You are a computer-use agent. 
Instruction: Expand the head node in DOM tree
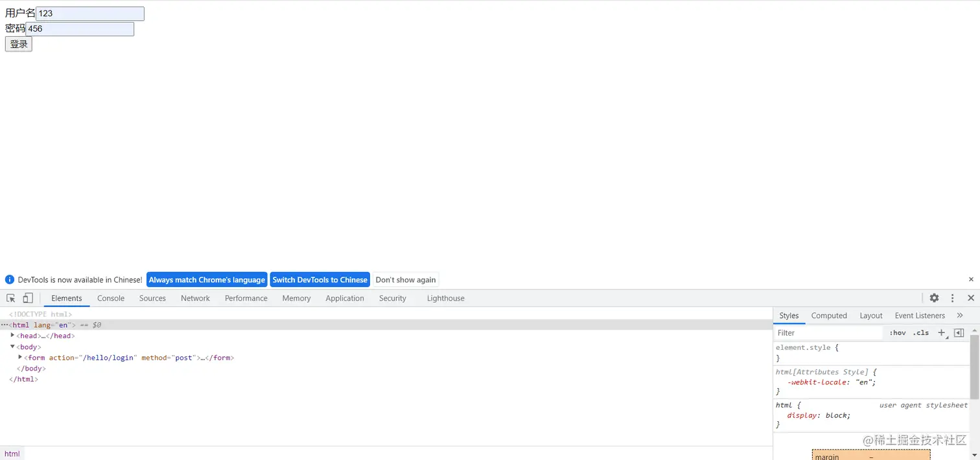pyautogui.click(x=12, y=336)
